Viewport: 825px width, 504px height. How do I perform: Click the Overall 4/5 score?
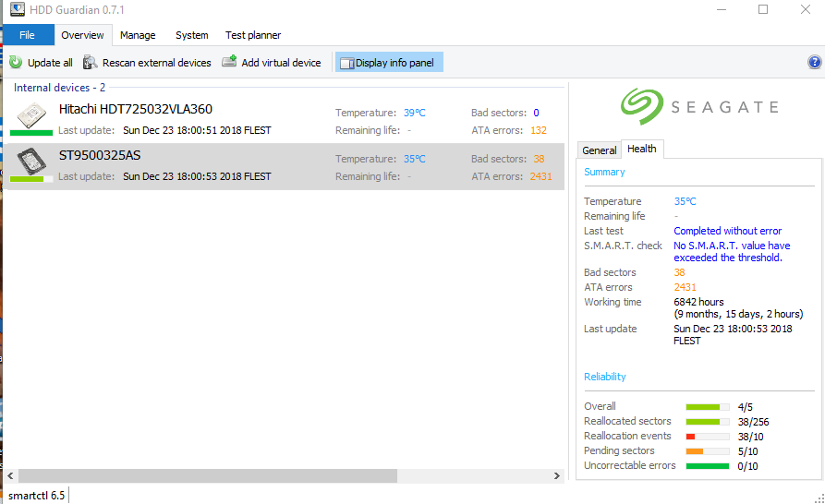point(745,407)
